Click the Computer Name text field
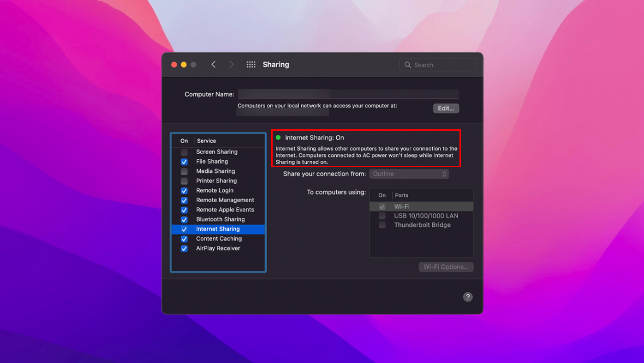Screen dimensions: 644x363 (x=348, y=94)
